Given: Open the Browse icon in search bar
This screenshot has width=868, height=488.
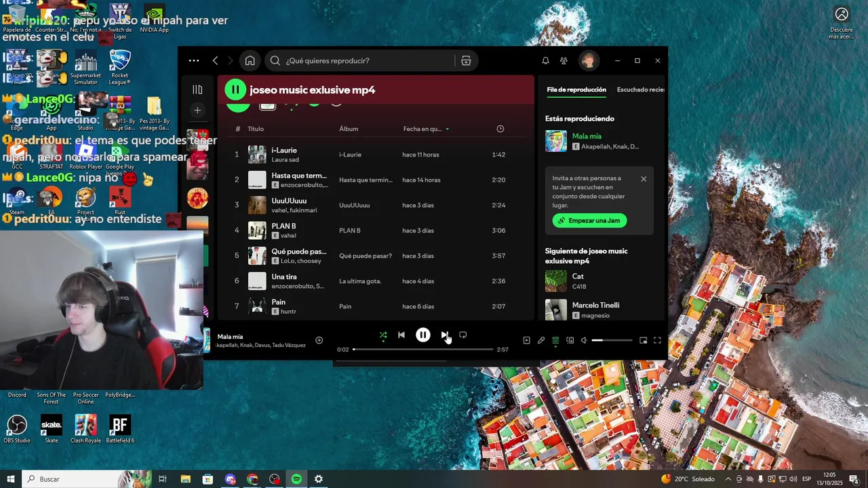Looking at the screenshot, I should click(466, 60).
